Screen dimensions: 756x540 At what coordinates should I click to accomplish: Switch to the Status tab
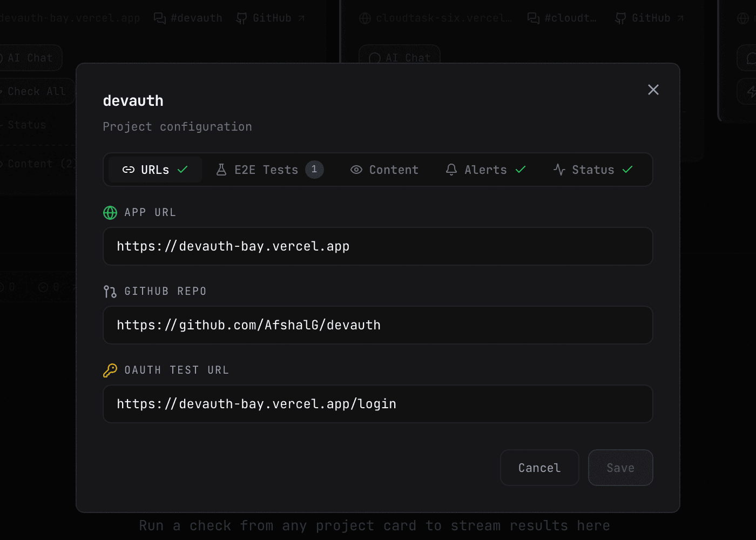[x=593, y=170]
